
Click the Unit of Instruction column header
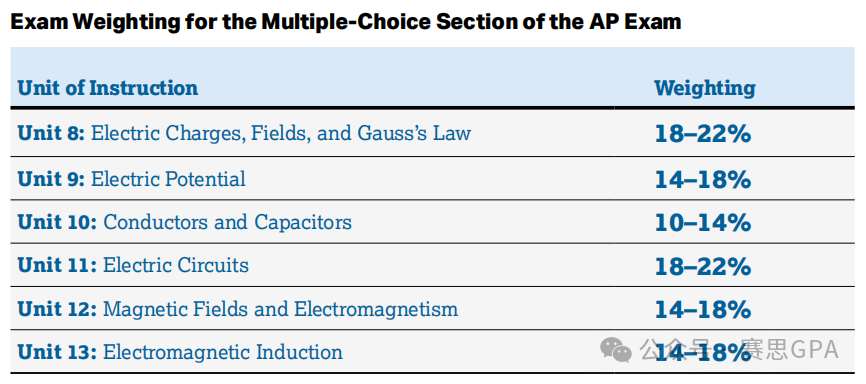click(x=108, y=88)
